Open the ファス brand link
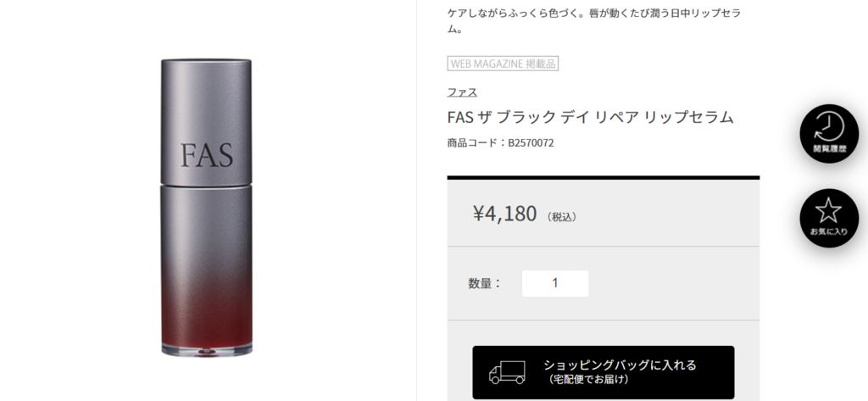The height and width of the screenshot is (401, 868). (x=462, y=92)
